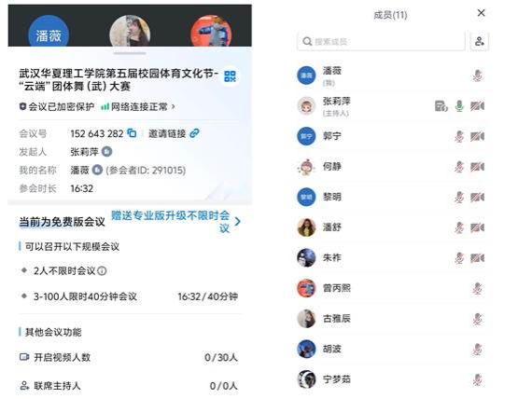Click the 邀请链接 text link

click(167, 133)
